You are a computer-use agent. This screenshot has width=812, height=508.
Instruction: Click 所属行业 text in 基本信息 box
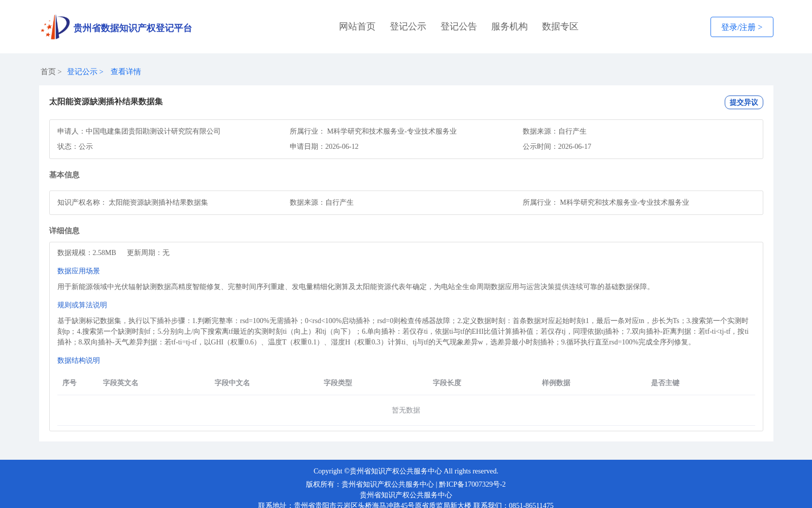pos(606,202)
